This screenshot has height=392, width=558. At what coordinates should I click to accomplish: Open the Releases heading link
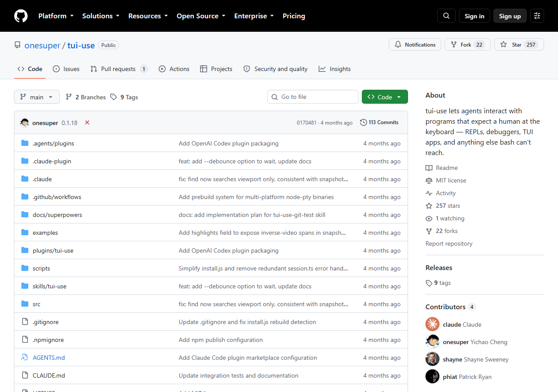click(439, 267)
